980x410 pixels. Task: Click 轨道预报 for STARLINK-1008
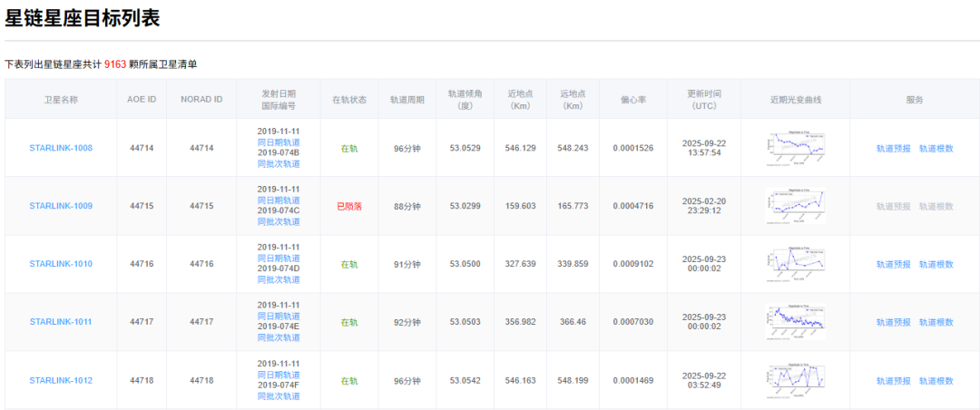tap(893, 148)
